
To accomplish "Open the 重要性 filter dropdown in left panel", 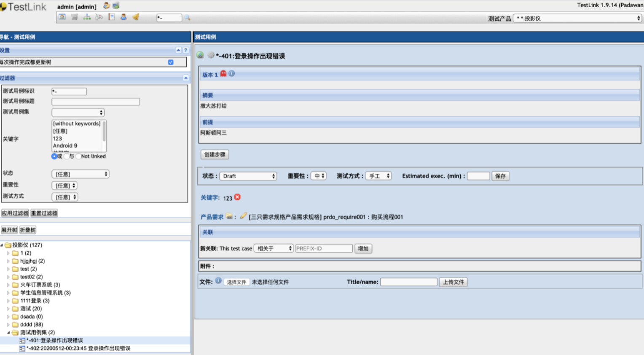I will coord(64,186).
